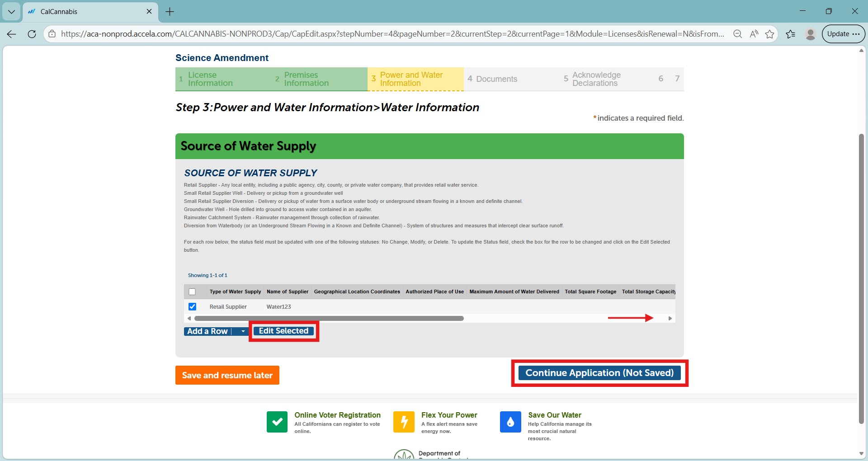This screenshot has width=868, height=461.
Task: Click Geographical Location Coordinates column header
Action: pos(357,292)
